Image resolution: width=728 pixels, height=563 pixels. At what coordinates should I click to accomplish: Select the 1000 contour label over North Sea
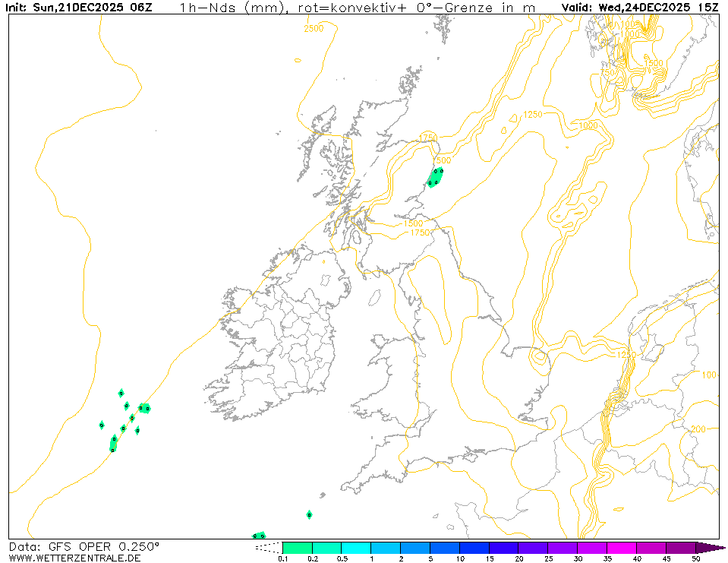[x=588, y=125]
